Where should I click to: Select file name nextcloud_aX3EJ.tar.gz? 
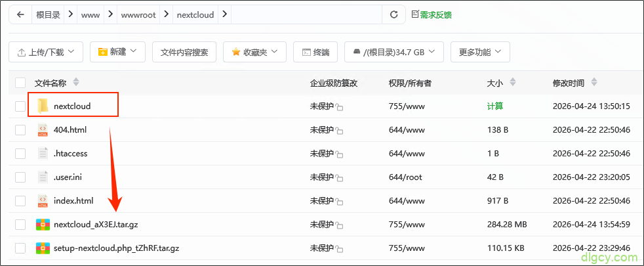click(x=95, y=225)
